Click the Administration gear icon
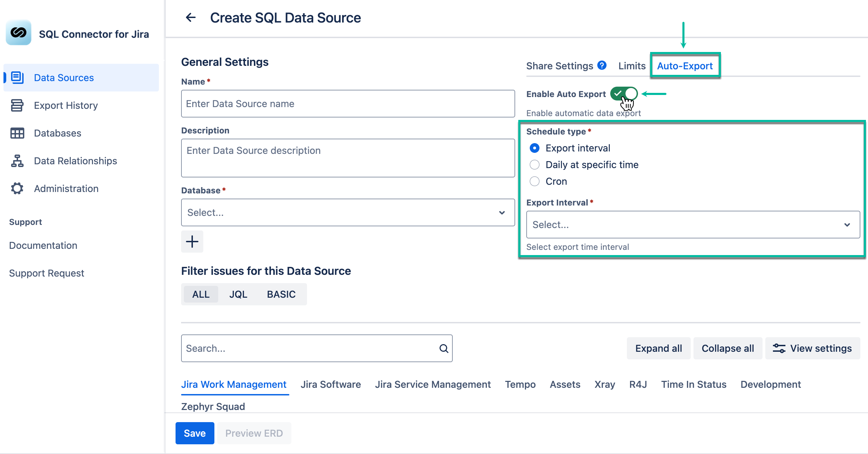 [x=17, y=189]
